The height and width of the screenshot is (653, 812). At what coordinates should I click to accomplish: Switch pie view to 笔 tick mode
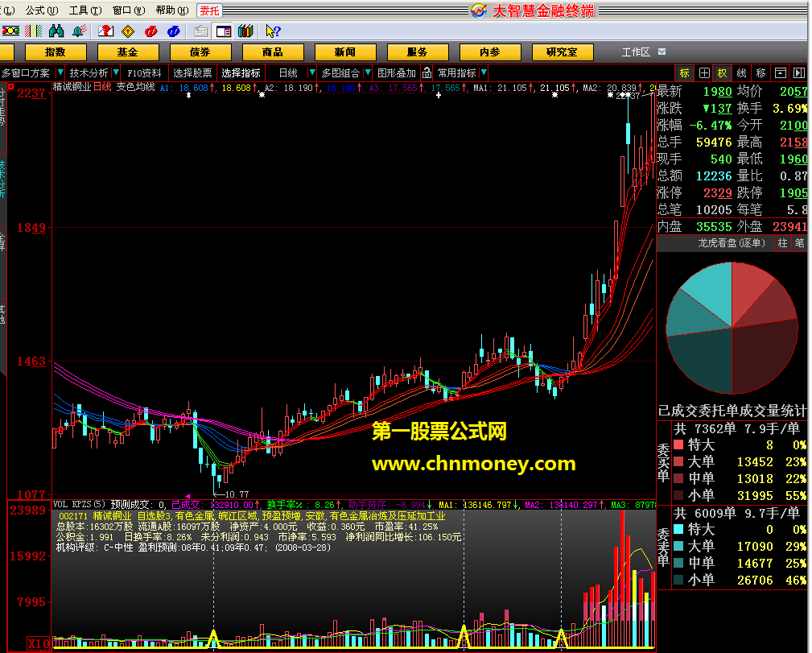click(800, 242)
